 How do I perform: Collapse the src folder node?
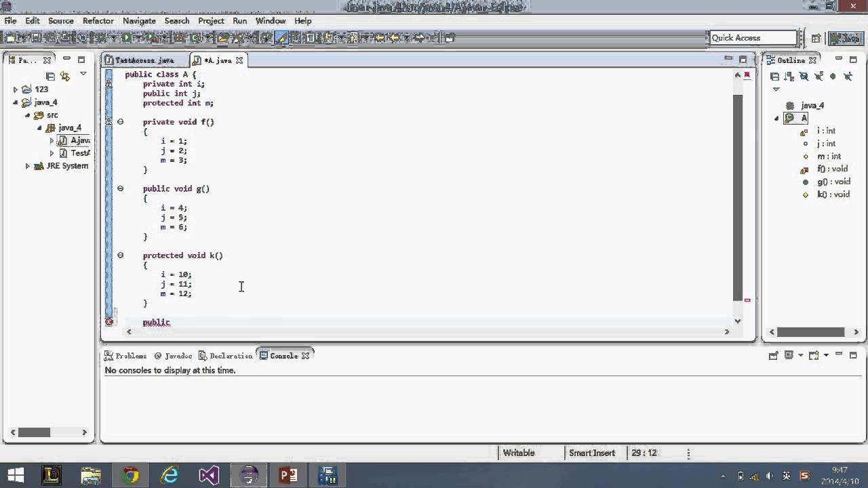[28, 115]
